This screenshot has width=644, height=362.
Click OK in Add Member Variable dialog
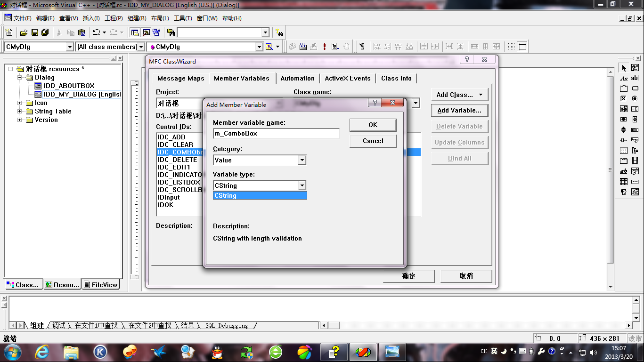coord(373,125)
